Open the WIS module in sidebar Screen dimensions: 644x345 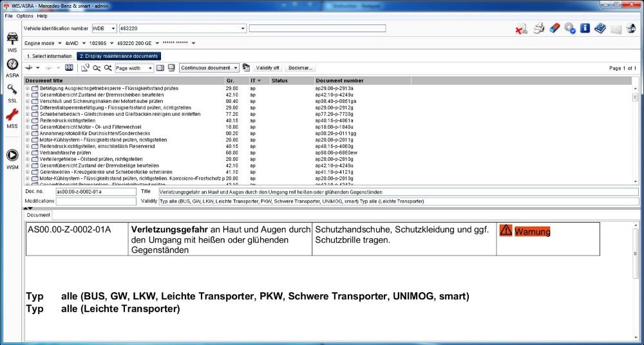[x=12, y=41]
